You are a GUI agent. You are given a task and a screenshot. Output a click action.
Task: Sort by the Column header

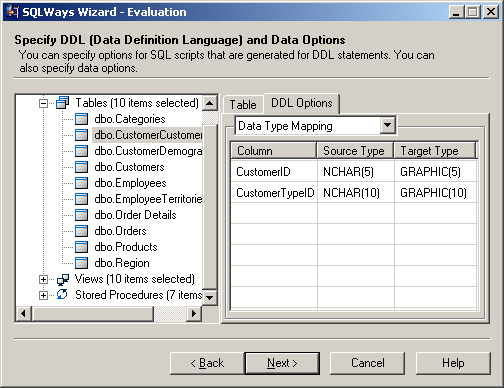[274, 151]
